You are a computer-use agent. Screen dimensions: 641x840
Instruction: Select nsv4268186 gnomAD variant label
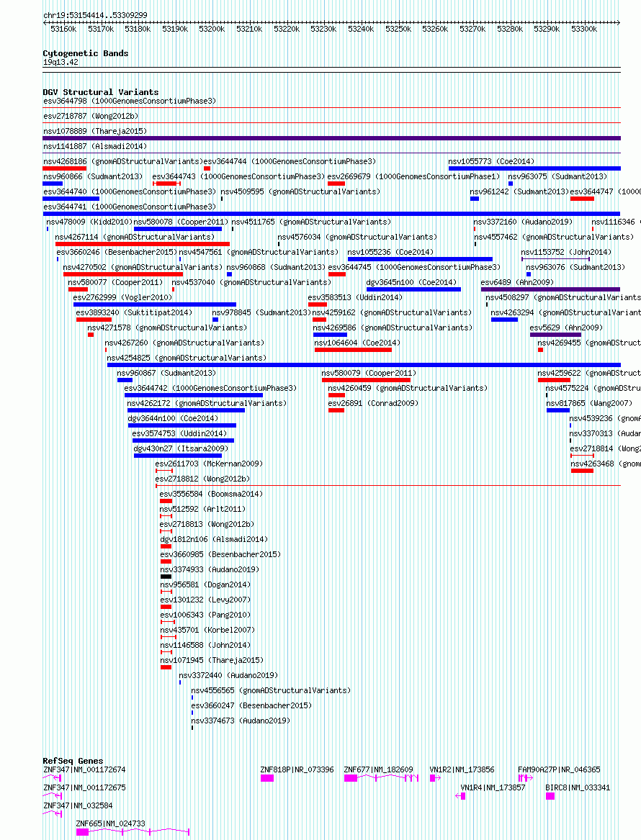123,161
